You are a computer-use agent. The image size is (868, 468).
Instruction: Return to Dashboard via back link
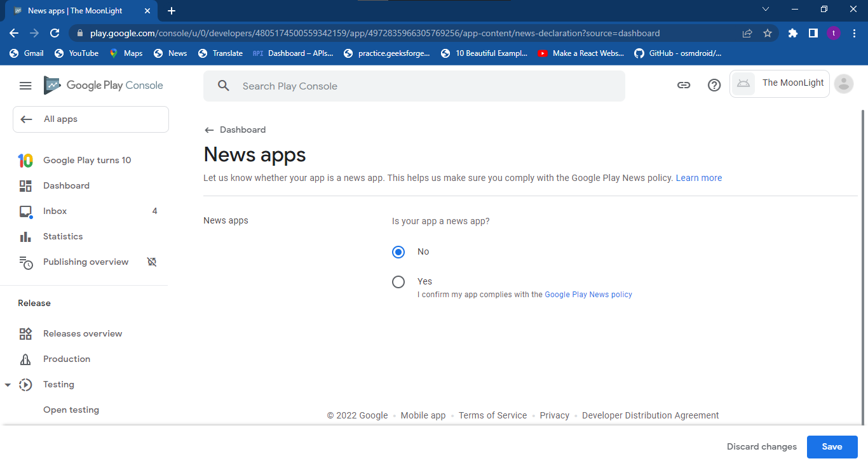235,130
